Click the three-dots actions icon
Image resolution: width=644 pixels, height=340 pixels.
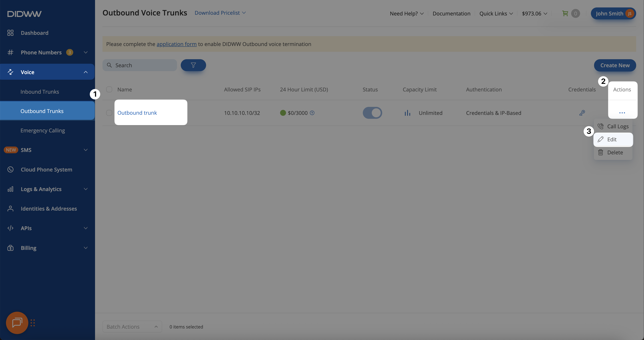(622, 113)
